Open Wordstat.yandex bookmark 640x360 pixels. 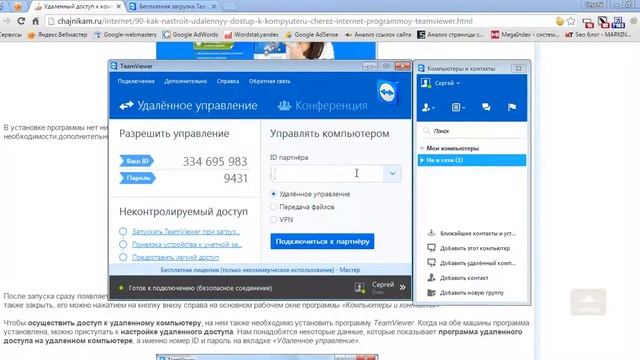point(251,35)
